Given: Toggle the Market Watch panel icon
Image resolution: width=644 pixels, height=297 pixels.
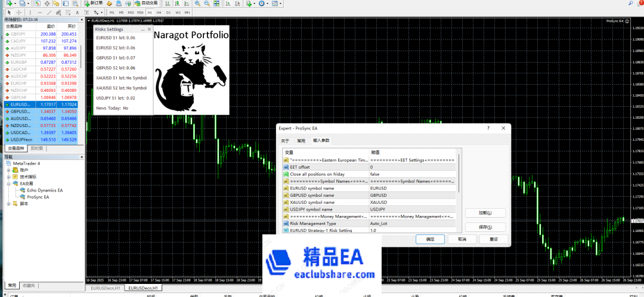Looking at the screenshot, I should [38, 4].
